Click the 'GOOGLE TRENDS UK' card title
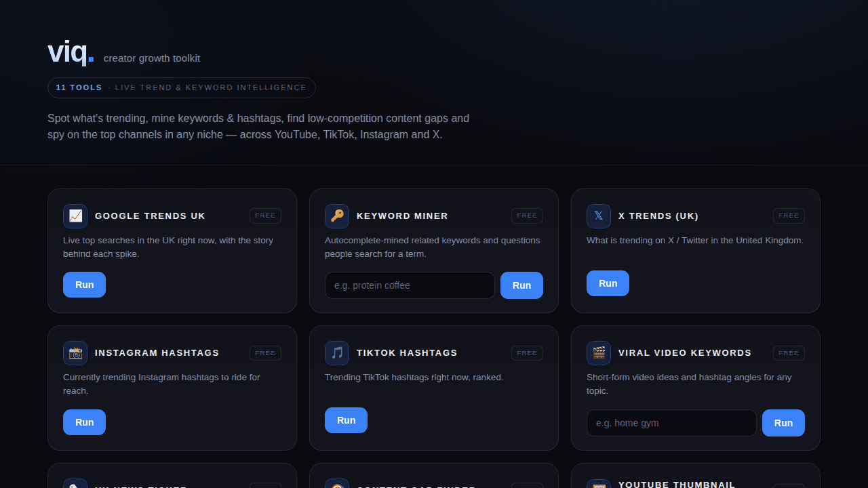Screen dimensions: 868x488 (150, 216)
